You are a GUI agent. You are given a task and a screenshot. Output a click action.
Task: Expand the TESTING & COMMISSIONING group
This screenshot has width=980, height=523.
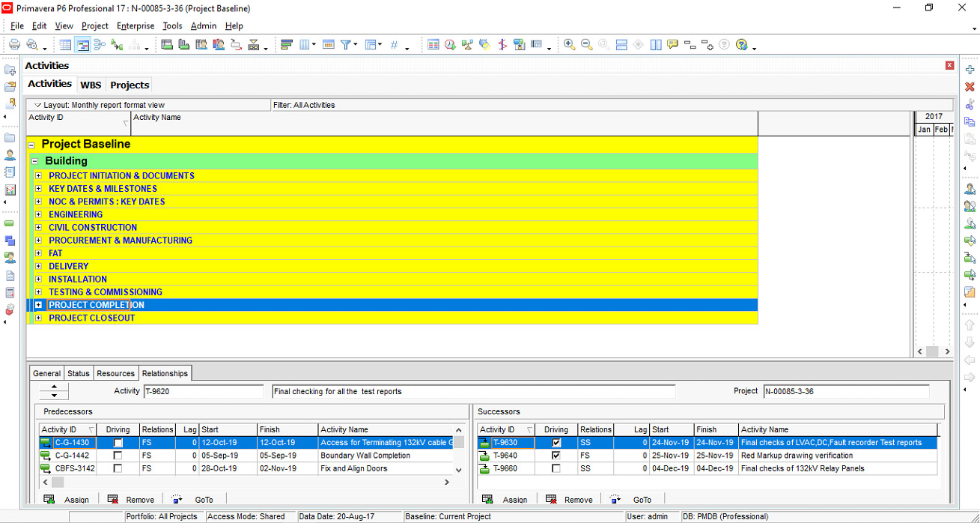[38, 292]
